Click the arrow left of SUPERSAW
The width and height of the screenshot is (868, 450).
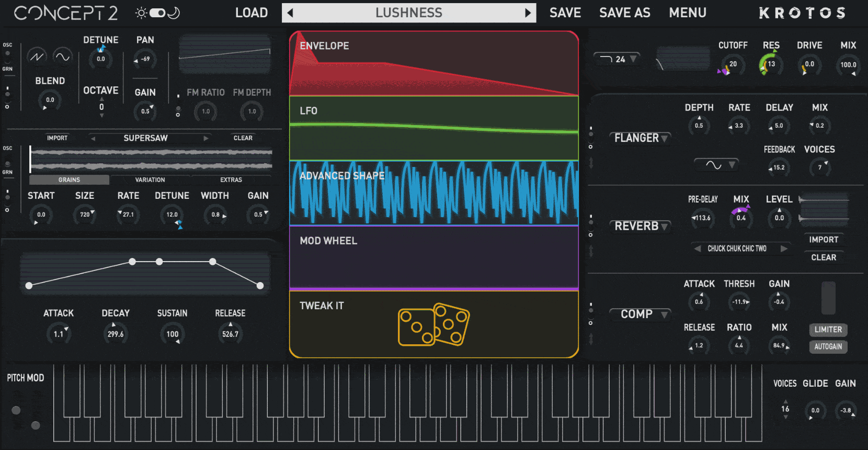pos(93,138)
